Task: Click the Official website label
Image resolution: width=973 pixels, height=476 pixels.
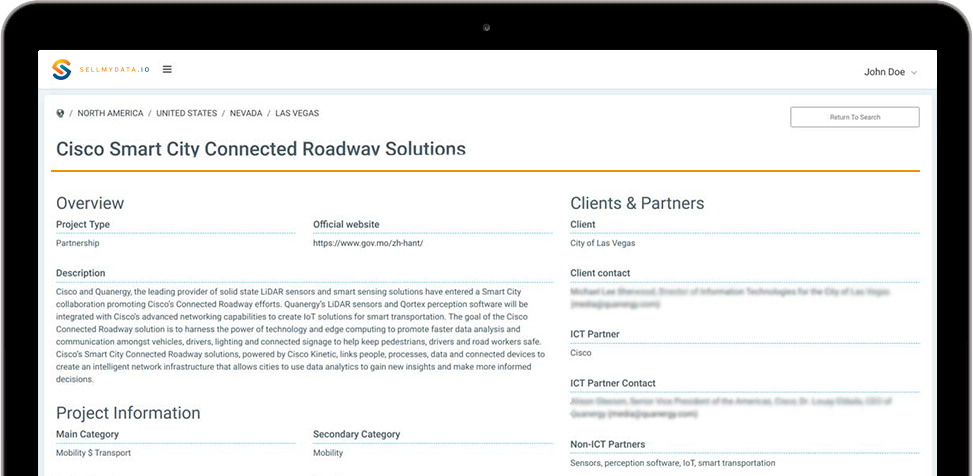Action: pyautogui.click(x=346, y=225)
